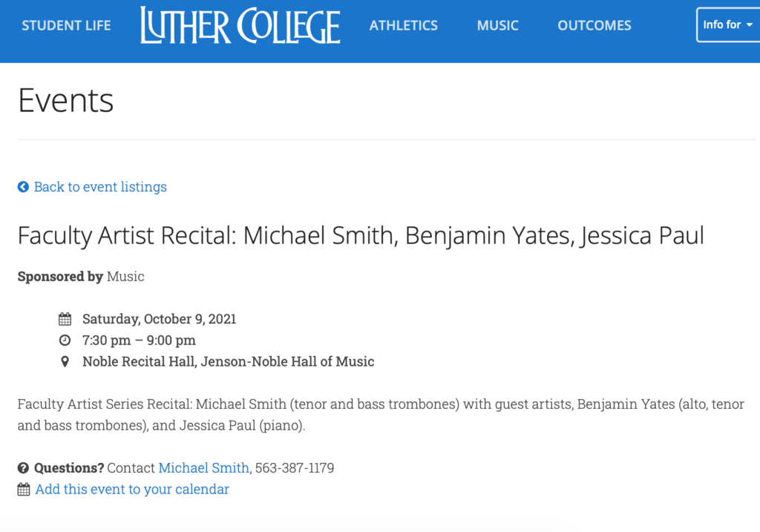Click the question mark icon beside Questions
This screenshot has width=760, height=532.
point(23,468)
